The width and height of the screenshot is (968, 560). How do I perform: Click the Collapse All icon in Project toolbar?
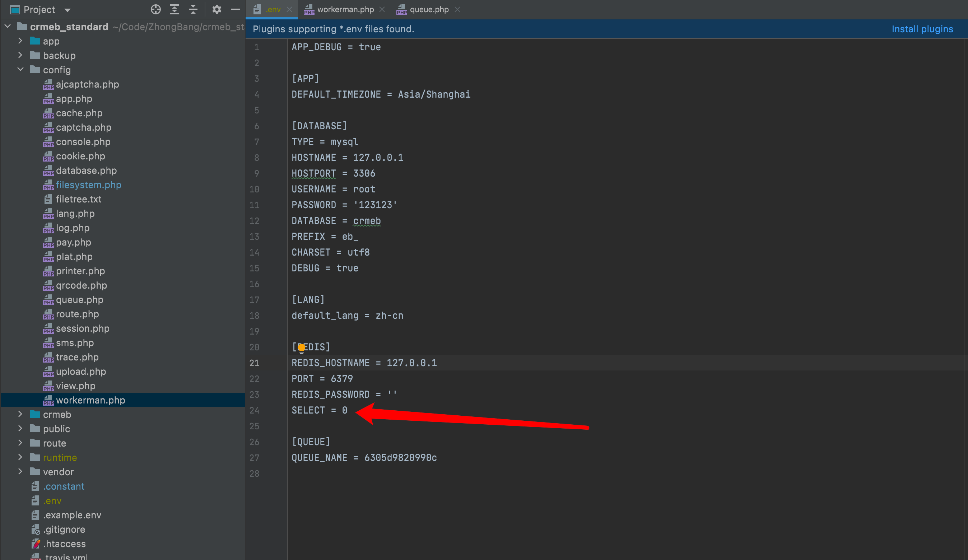tap(193, 9)
